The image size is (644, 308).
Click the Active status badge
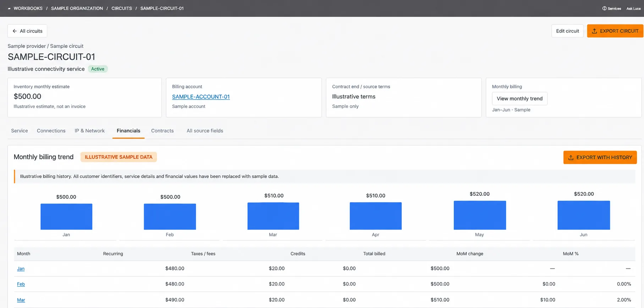98,69
